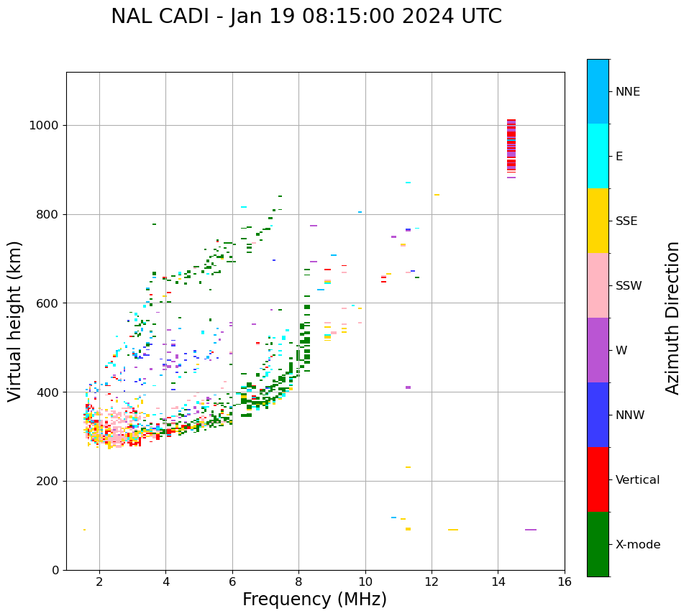
Task: Click the X-mode legend text label
Action: tap(638, 545)
